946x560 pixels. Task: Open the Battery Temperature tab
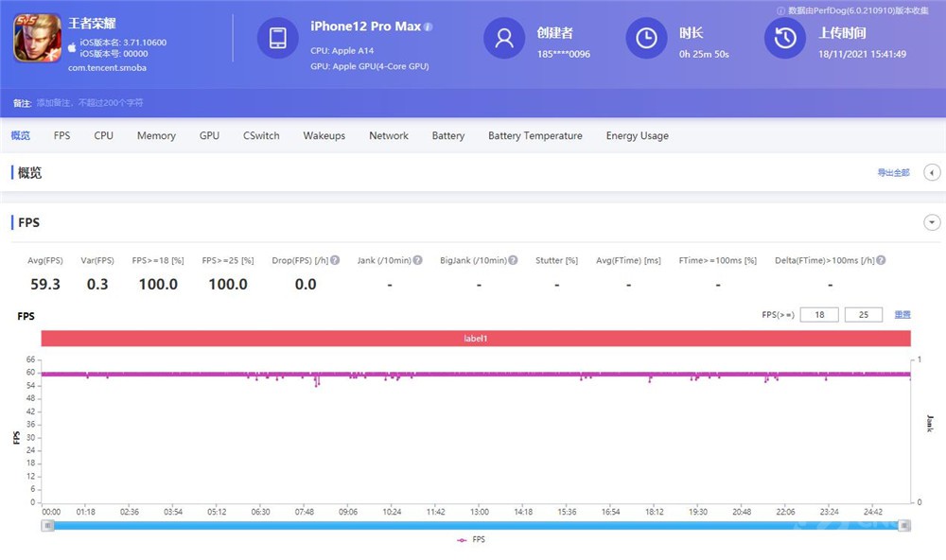(535, 136)
